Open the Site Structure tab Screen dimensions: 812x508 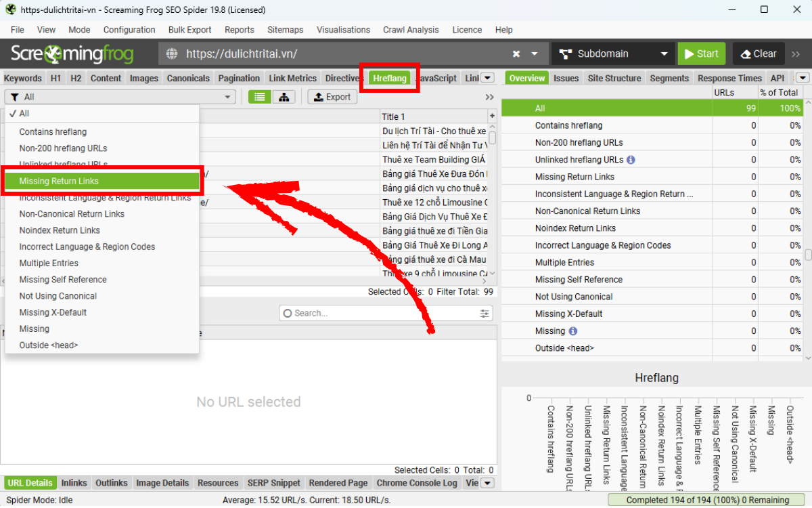click(x=614, y=78)
